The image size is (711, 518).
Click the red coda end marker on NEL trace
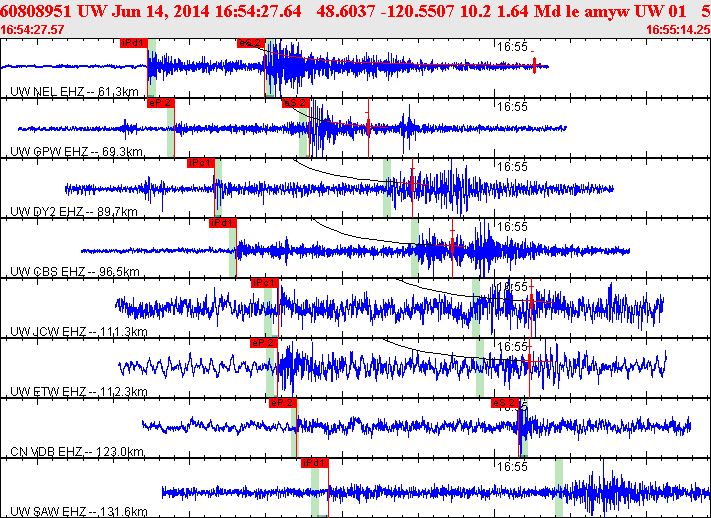click(x=535, y=65)
